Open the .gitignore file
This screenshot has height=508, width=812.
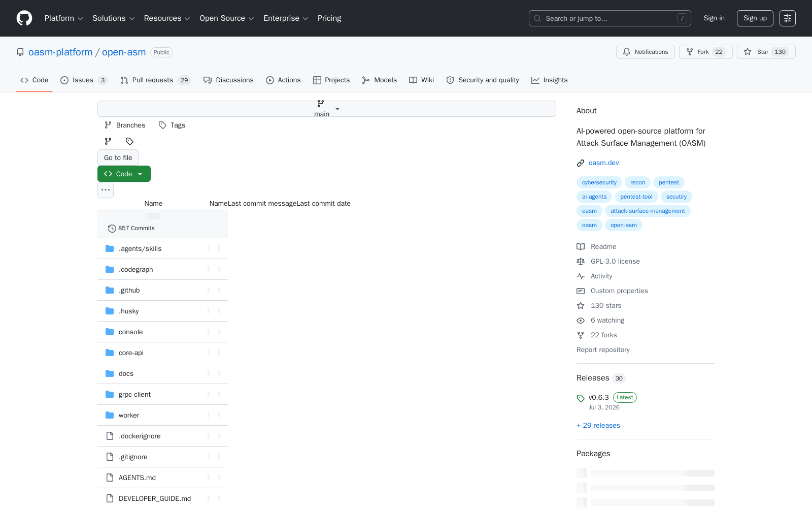[133, 457]
